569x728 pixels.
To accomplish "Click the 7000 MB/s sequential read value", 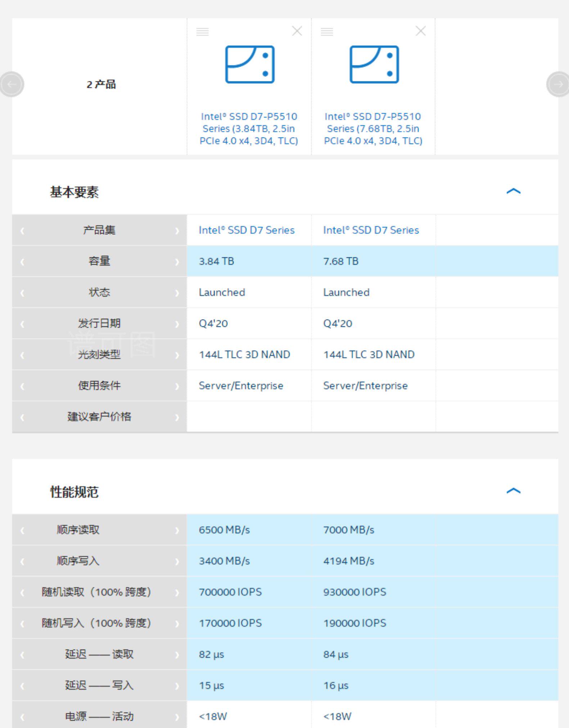I will coord(349,530).
